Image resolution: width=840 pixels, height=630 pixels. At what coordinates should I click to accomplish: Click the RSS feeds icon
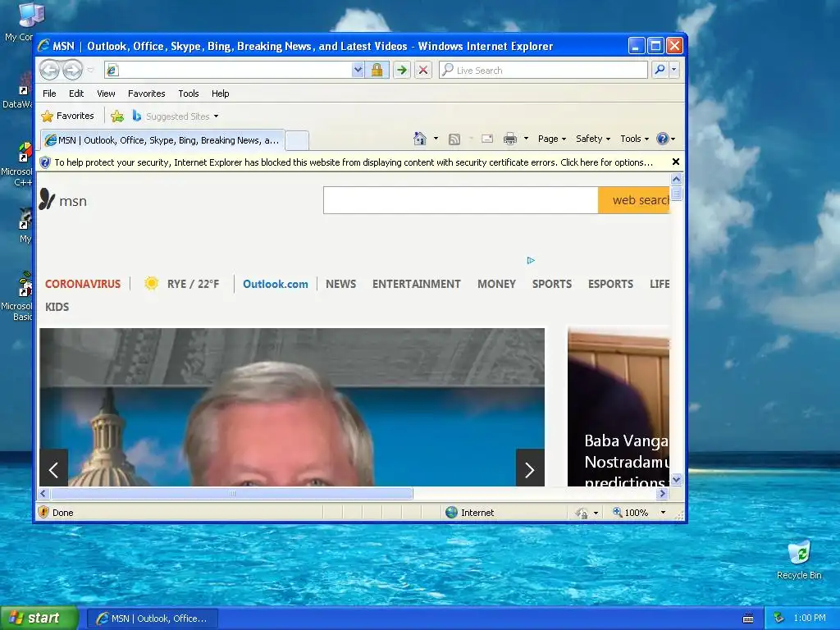[x=454, y=139]
